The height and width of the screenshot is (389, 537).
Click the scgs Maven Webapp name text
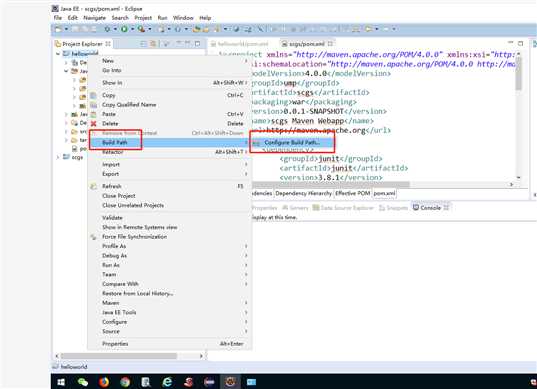click(308, 121)
